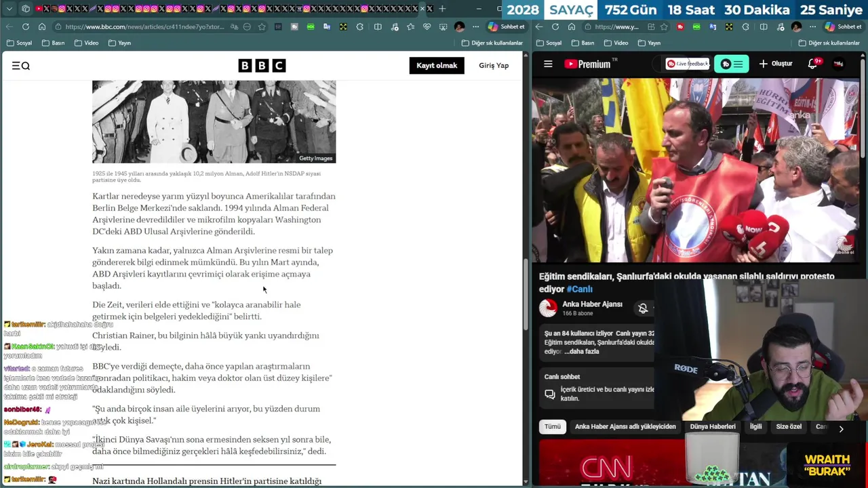Select the İlgili chip
The image size is (868, 488).
click(755, 426)
